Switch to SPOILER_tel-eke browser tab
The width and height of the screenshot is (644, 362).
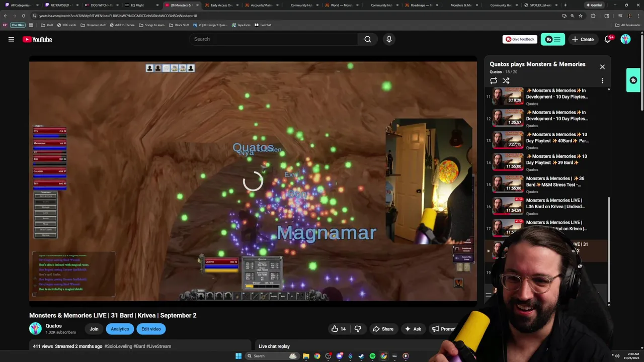click(540, 5)
